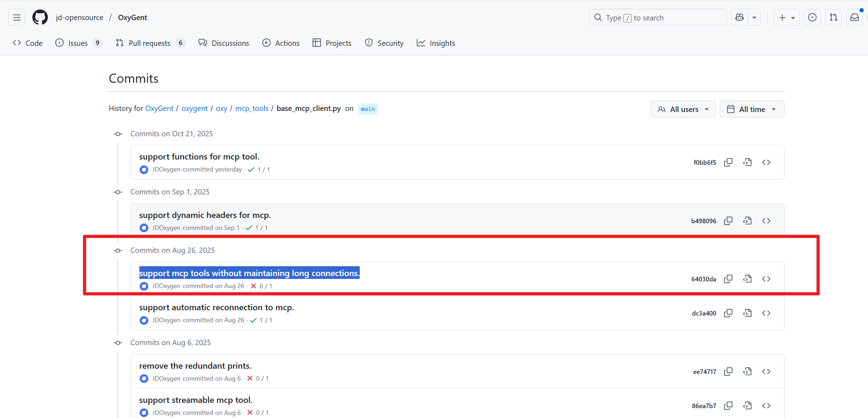Switch to the Issues tab
The height and width of the screenshot is (418, 868).
point(78,43)
